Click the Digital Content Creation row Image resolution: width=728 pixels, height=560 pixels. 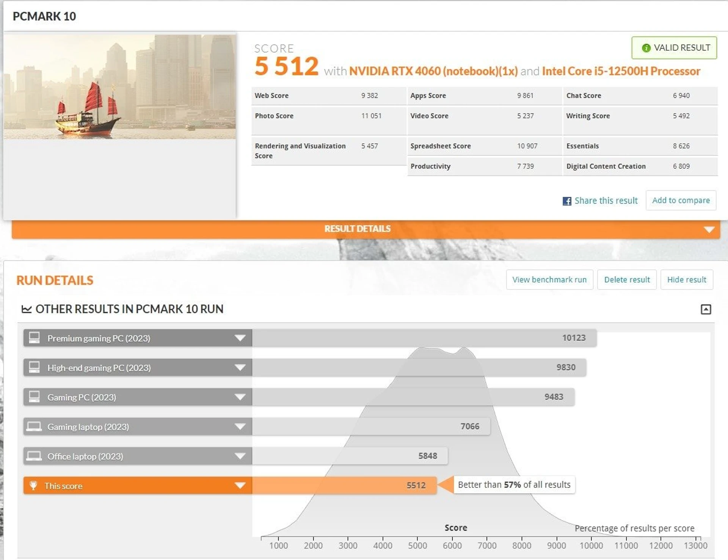tap(640, 166)
